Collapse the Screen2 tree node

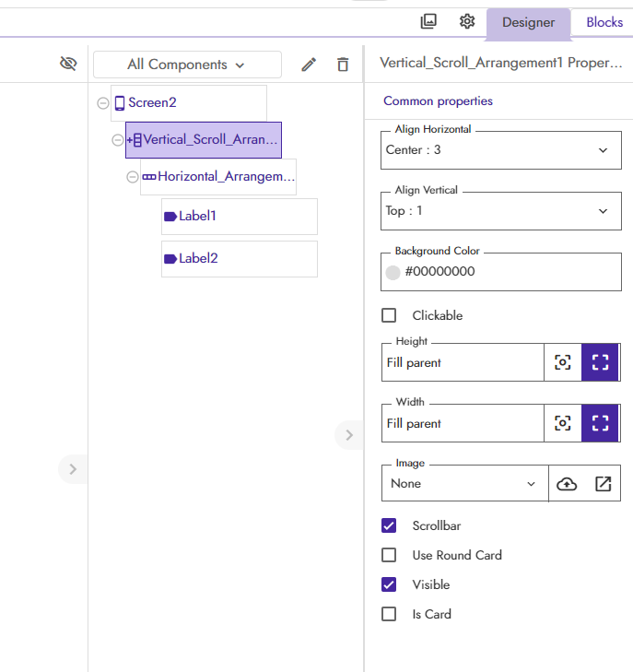tap(103, 103)
